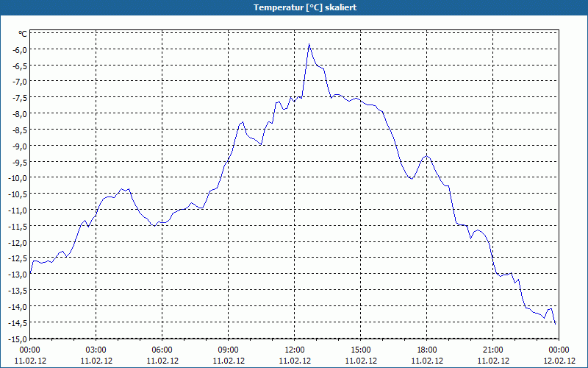Click the -6,0 y-axis label
Image resolution: width=588 pixels, height=368 pixels.
coord(21,49)
